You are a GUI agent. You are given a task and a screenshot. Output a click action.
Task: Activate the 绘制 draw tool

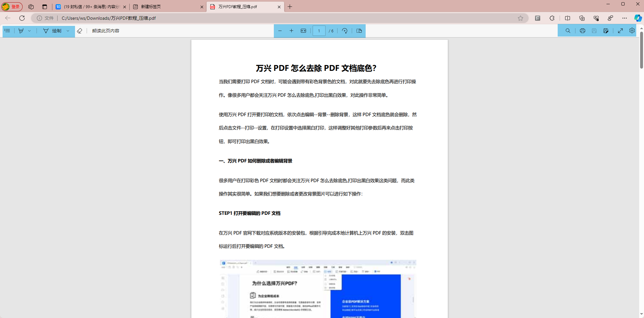click(x=52, y=31)
